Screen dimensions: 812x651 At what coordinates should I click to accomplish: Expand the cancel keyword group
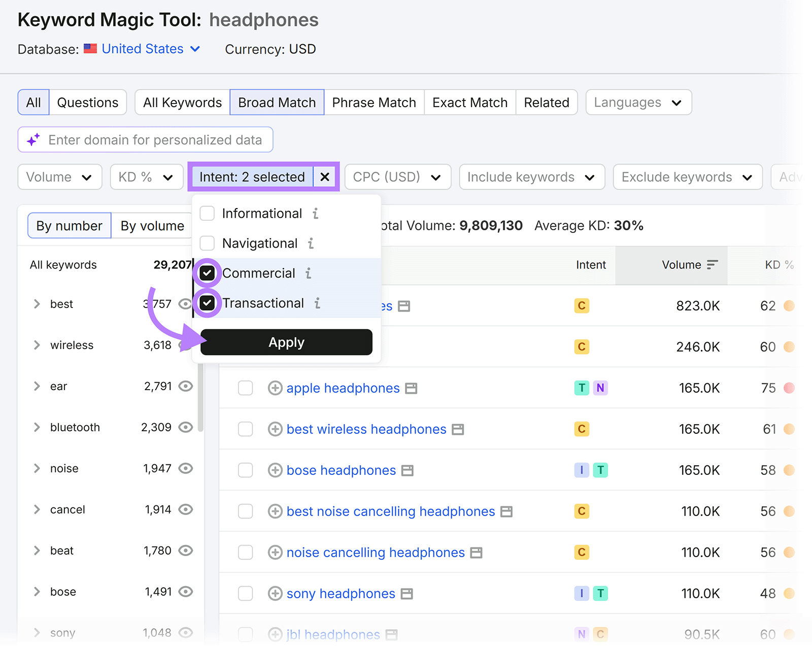click(37, 510)
